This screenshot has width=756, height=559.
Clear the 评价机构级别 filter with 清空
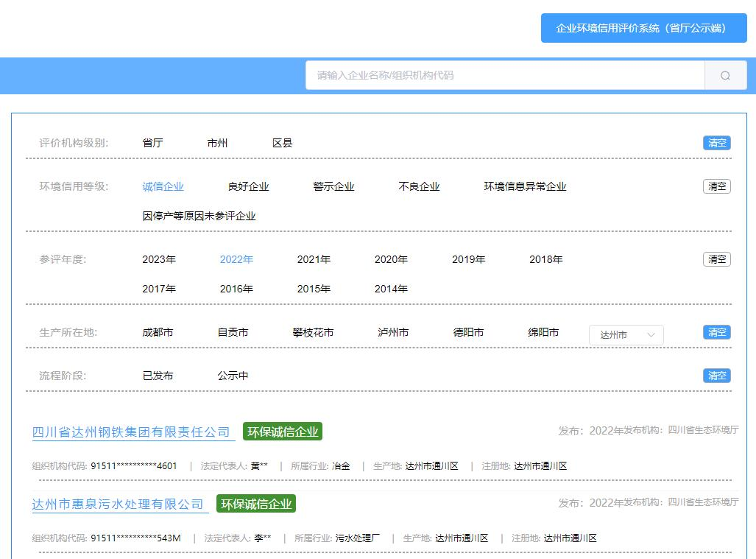click(716, 143)
